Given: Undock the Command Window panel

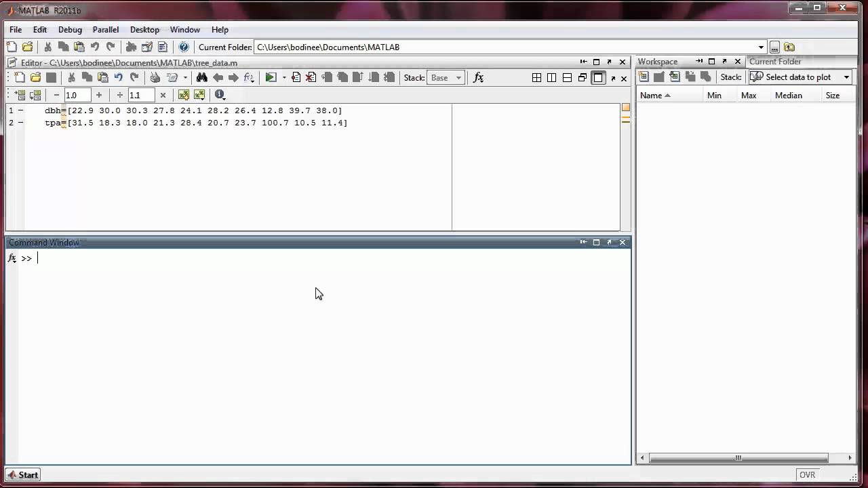Looking at the screenshot, I should tap(609, 242).
